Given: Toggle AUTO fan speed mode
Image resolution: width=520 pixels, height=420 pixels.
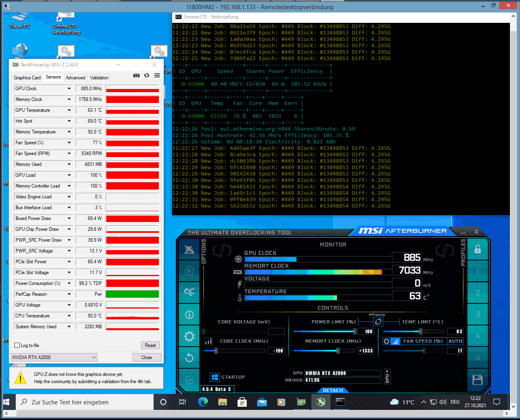Looking at the screenshot, I should point(455,341).
